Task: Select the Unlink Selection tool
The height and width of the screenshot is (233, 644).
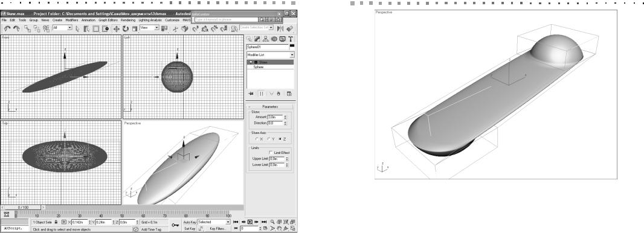Action: pyautogui.click(x=37, y=28)
